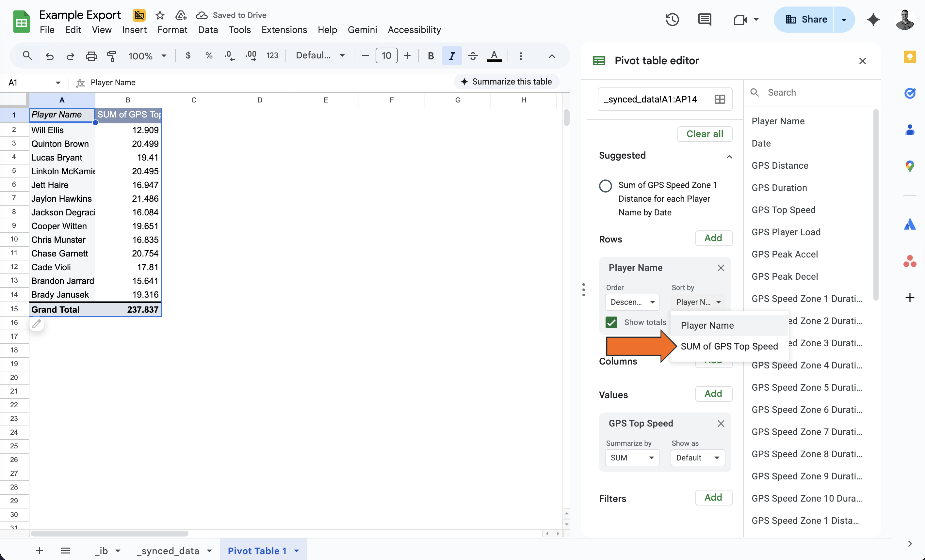Select the suggested Sum of GPS Speed Zone 1 radio

[605, 186]
